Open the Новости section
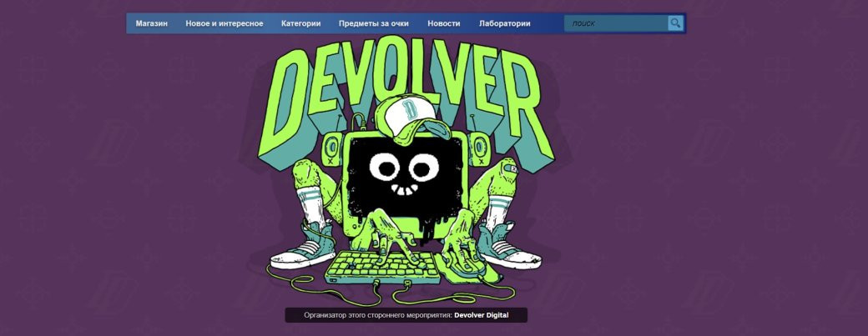Screen dimensions: 868x336 tap(443, 23)
